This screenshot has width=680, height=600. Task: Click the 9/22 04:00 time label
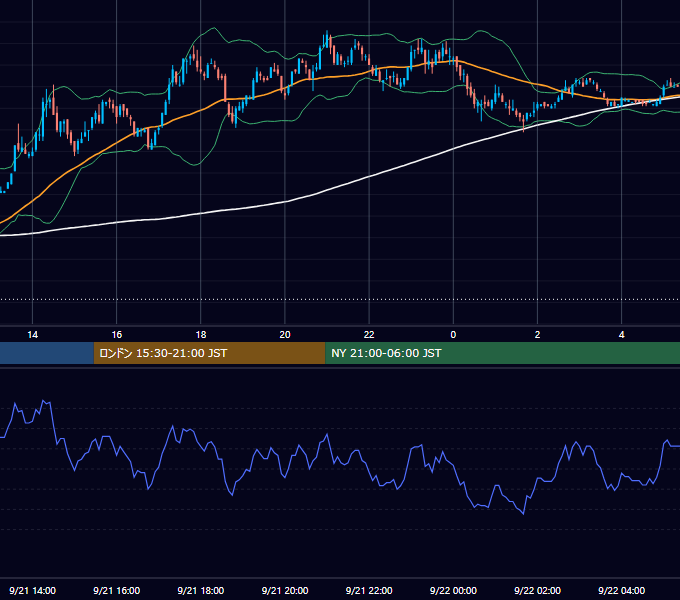621,590
